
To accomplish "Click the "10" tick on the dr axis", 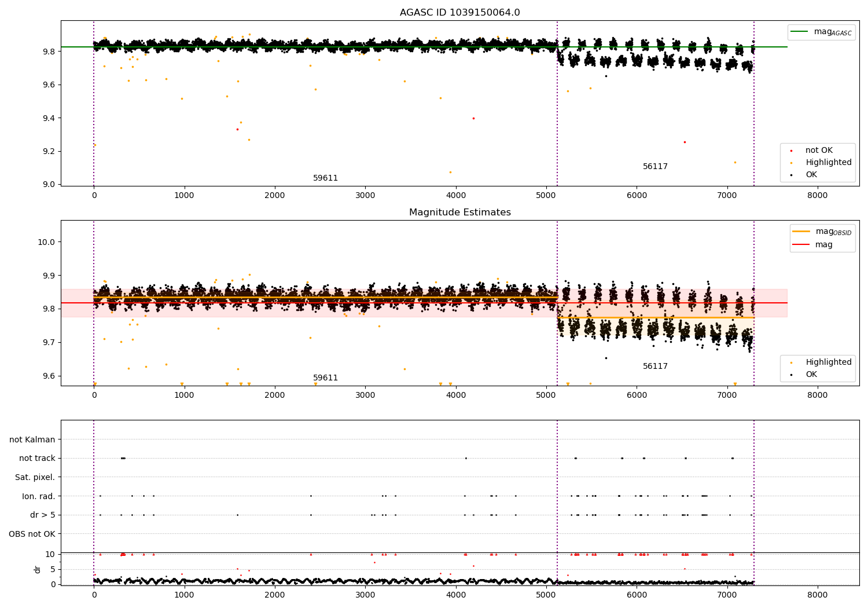I will point(50,554).
